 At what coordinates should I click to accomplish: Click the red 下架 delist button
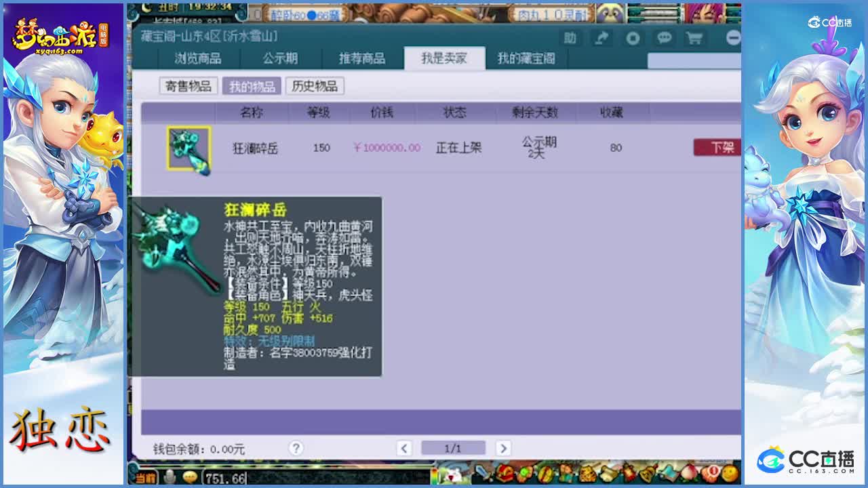[x=717, y=147]
